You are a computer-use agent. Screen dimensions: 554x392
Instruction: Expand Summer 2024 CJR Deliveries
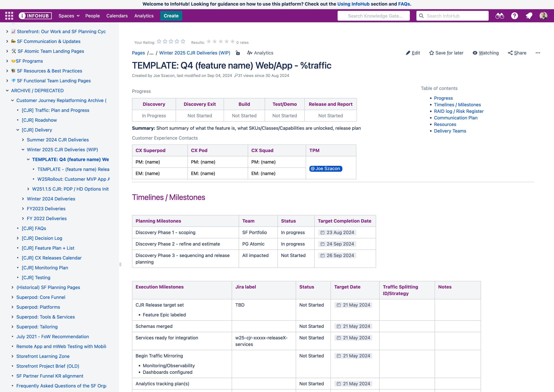23,140
